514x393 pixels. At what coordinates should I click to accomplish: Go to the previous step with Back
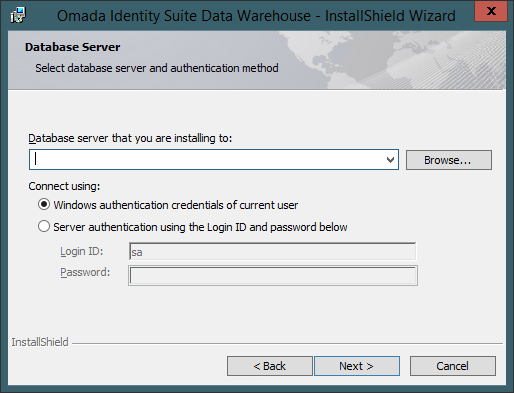270,366
